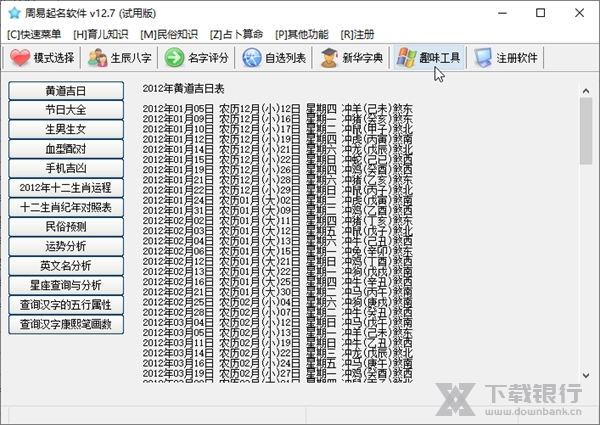The height and width of the screenshot is (425, 600).
Task: Click the row 2012年02月16日
Action: point(278,282)
